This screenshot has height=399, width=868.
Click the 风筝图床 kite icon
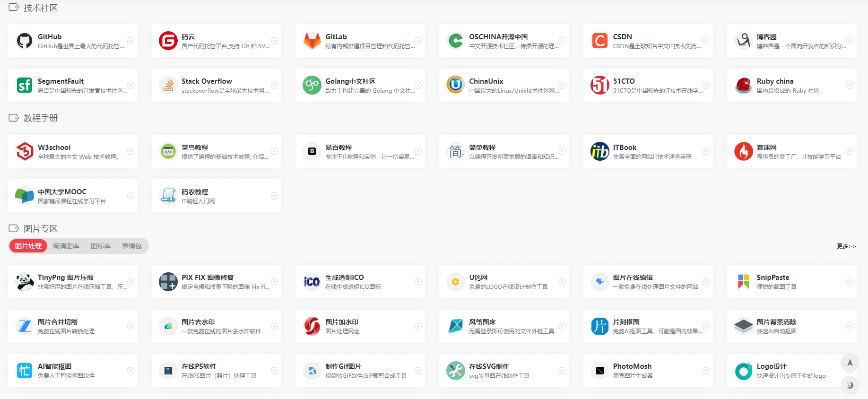456,326
